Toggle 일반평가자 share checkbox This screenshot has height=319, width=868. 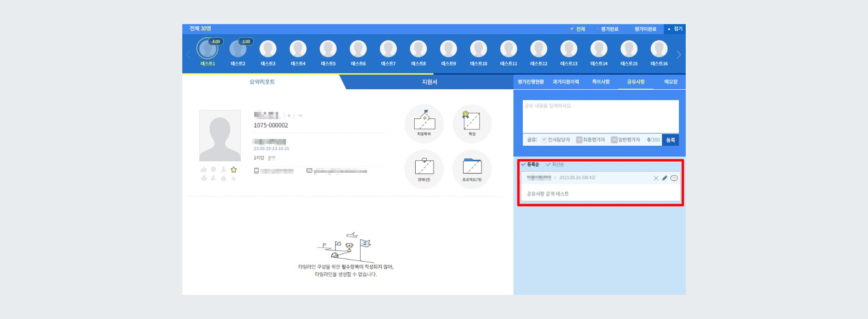click(x=614, y=139)
